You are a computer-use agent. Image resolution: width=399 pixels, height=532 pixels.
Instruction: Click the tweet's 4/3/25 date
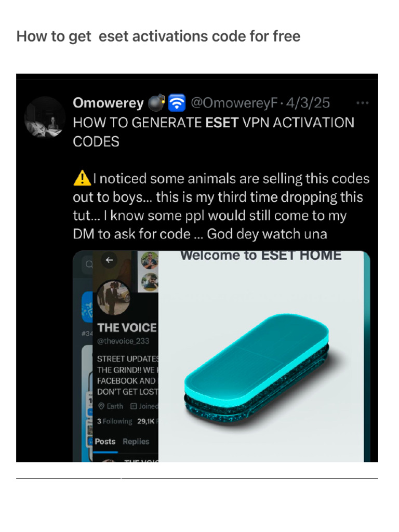coord(308,103)
